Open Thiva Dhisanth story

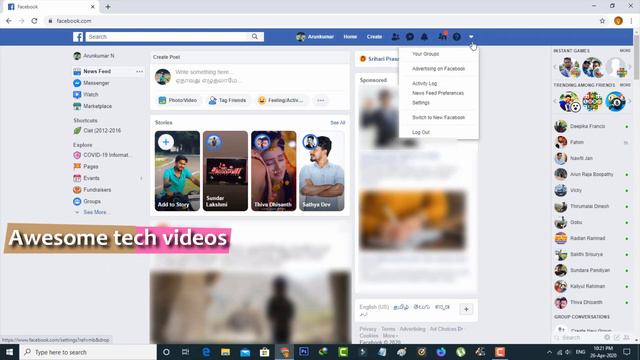pos(273,171)
